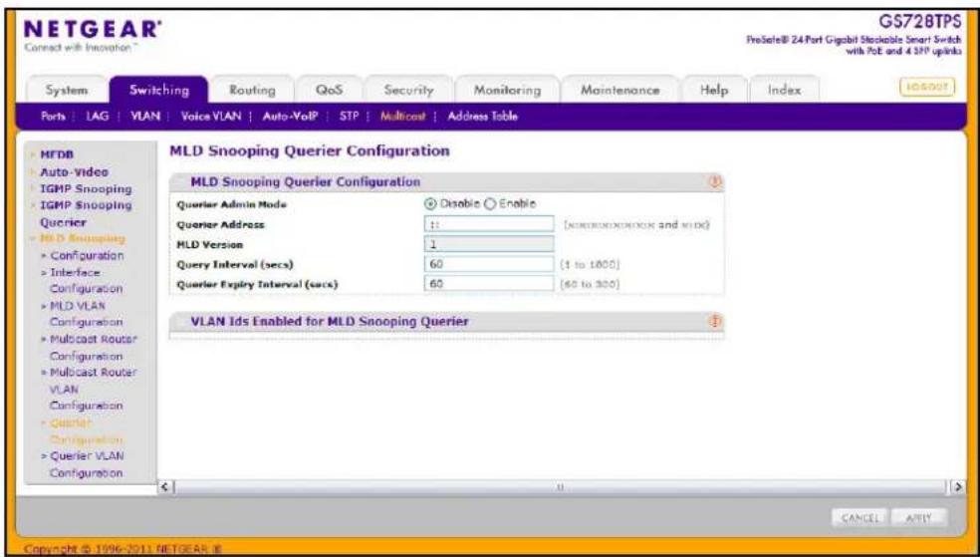Open the Index tab

coord(785,90)
